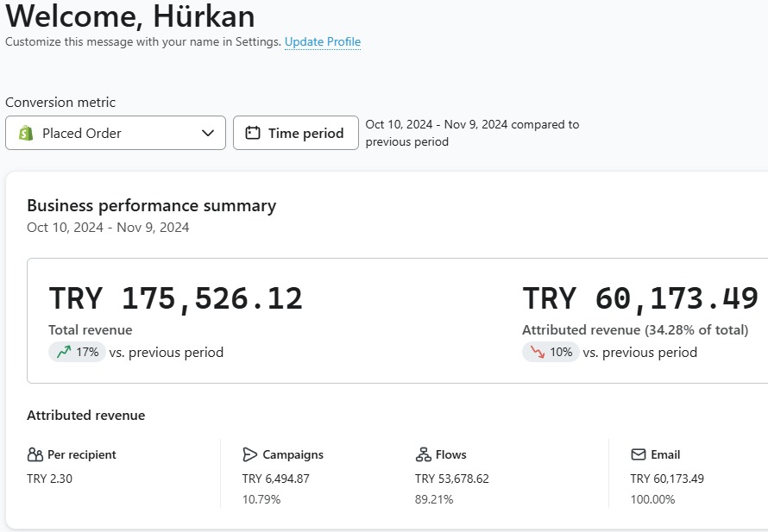This screenshot has width=768, height=532.
Task: Click the red downward trend arrow icon
Action: coord(538,352)
